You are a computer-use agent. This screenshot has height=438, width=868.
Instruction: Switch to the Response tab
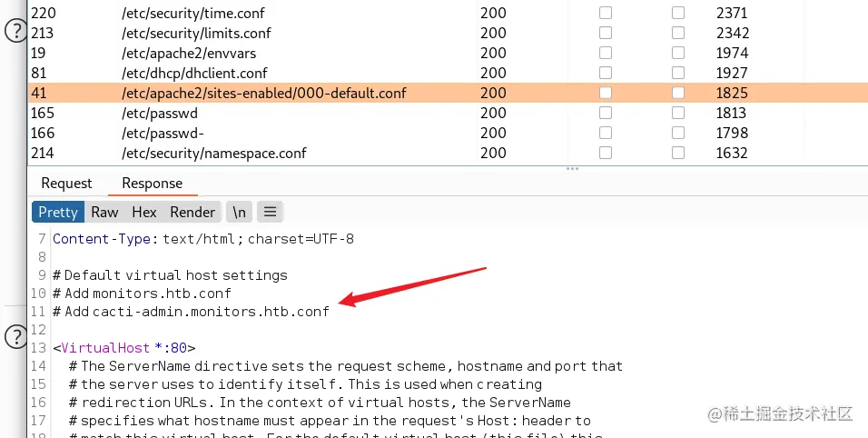[153, 184]
